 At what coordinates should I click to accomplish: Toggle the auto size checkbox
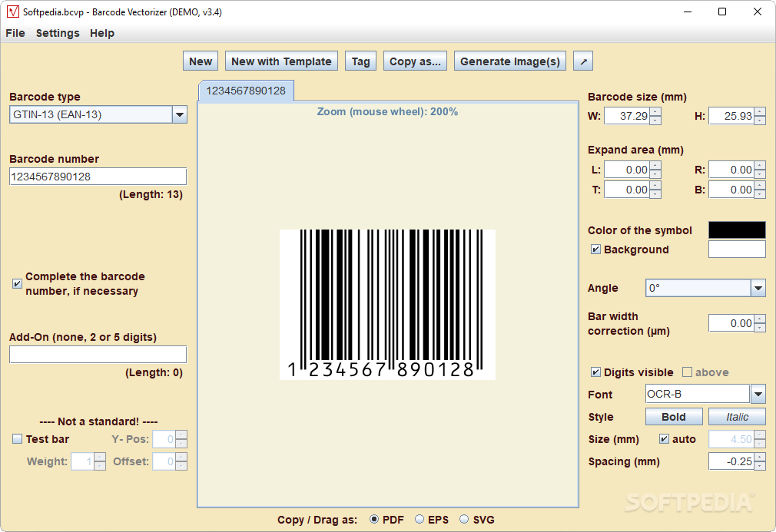click(664, 439)
